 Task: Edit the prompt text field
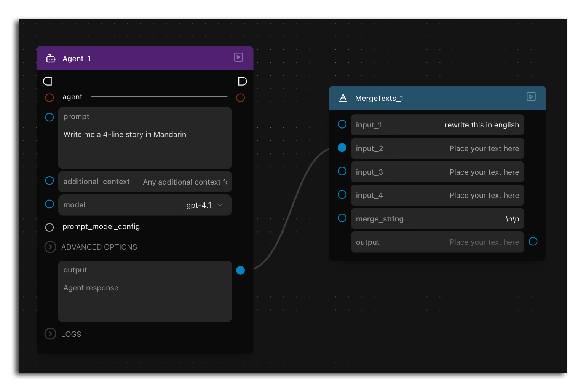pyautogui.click(x=145, y=138)
